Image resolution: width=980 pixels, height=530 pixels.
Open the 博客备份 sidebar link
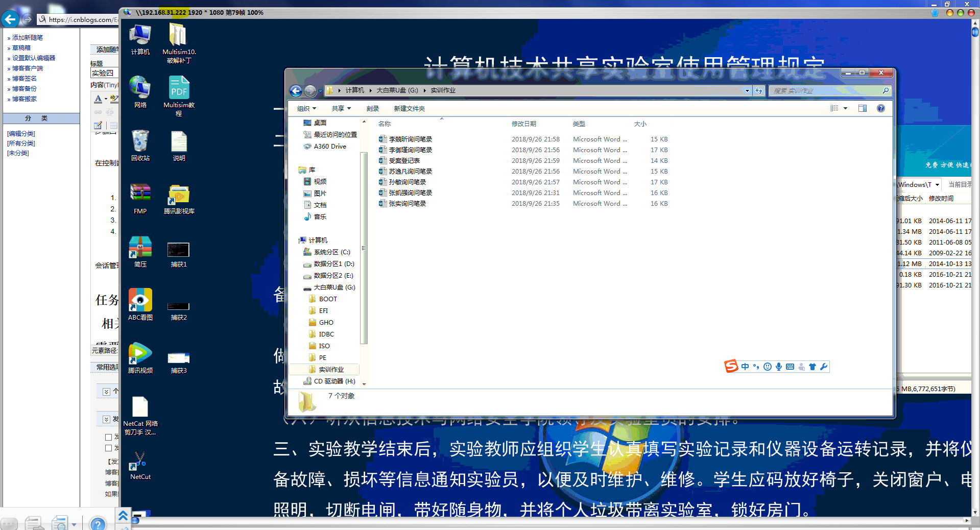pyautogui.click(x=25, y=88)
